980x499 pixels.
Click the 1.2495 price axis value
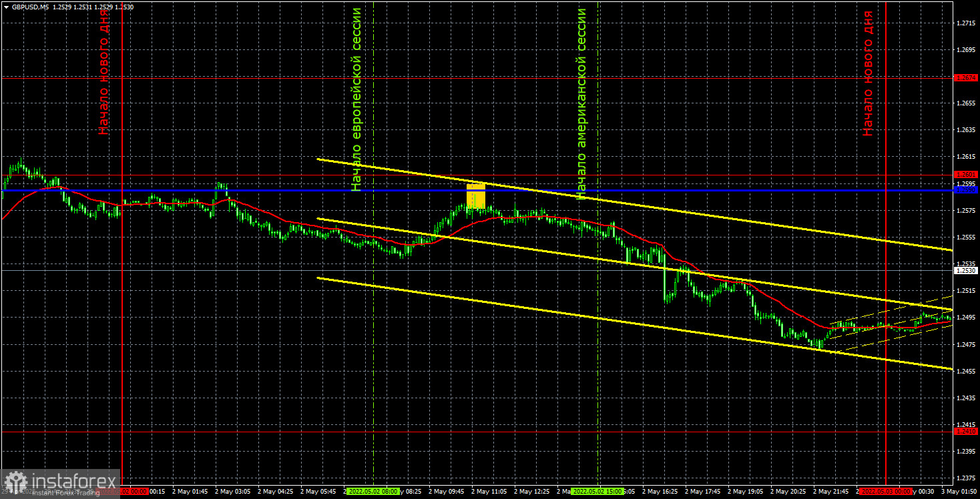pyautogui.click(x=966, y=318)
